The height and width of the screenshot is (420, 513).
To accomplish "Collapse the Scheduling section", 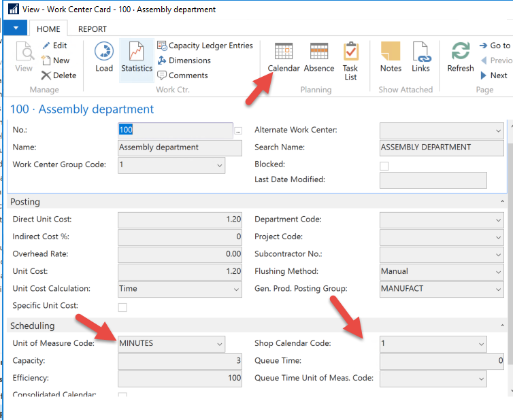I will [502, 326].
